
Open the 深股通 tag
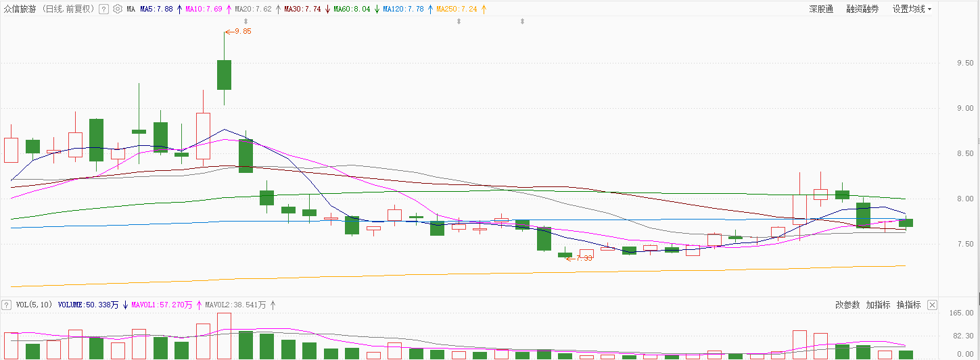click(x=821, y=9)
